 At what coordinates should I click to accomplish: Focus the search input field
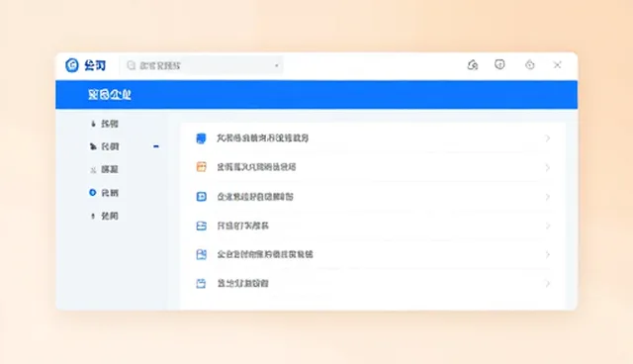click(202, 65)
